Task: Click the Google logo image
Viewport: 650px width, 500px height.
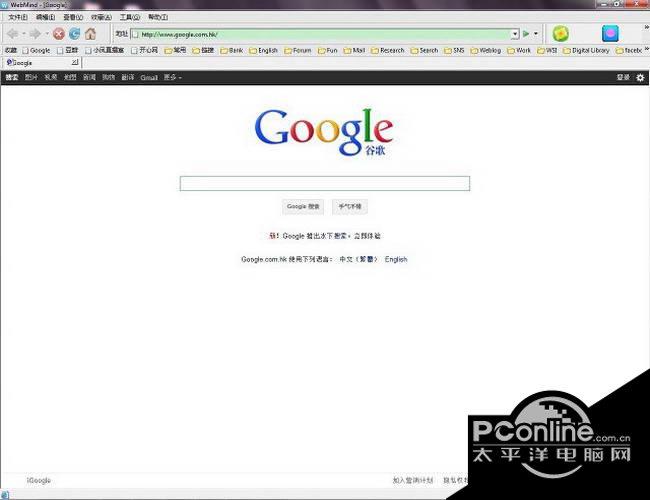Action: [x=324, y=132]
